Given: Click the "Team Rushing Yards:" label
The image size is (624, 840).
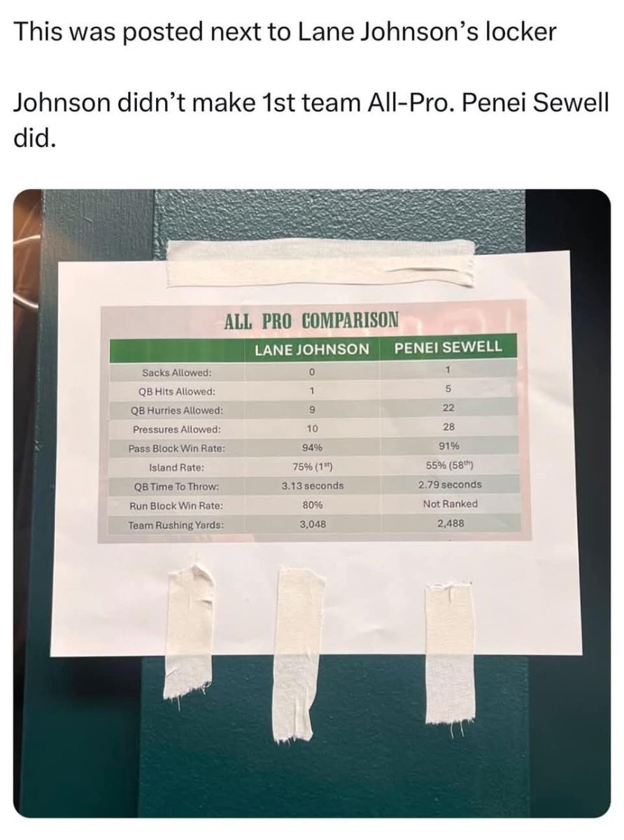Looking at the screenshot, I should [x=177, y=525].
